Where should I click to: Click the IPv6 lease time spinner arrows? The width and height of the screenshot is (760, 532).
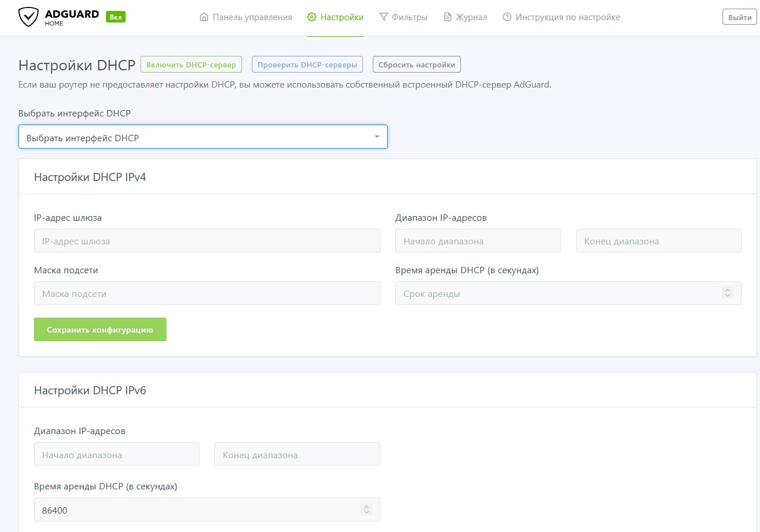coord(366,510)
